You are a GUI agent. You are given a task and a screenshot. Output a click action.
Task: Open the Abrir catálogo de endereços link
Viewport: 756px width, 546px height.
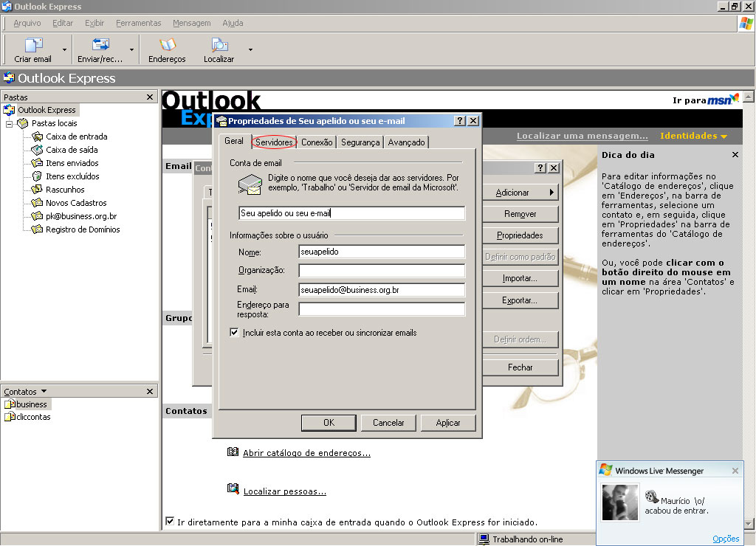tap(306, 453)
